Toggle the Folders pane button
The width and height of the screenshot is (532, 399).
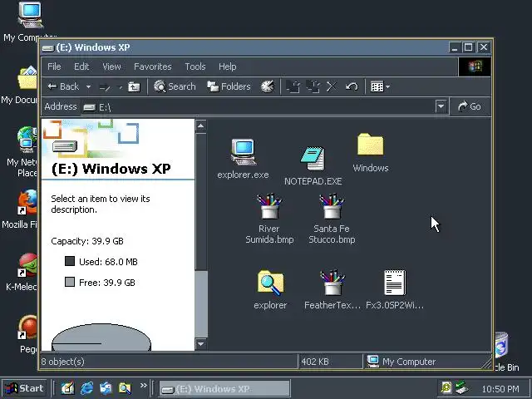[x=229, y=86]
